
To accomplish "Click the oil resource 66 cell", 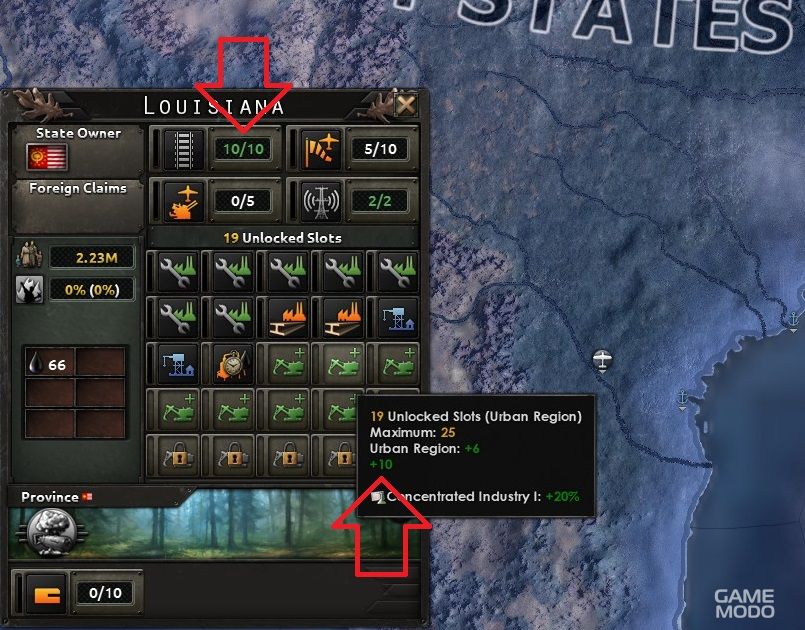I will click(x=49, y=364).
